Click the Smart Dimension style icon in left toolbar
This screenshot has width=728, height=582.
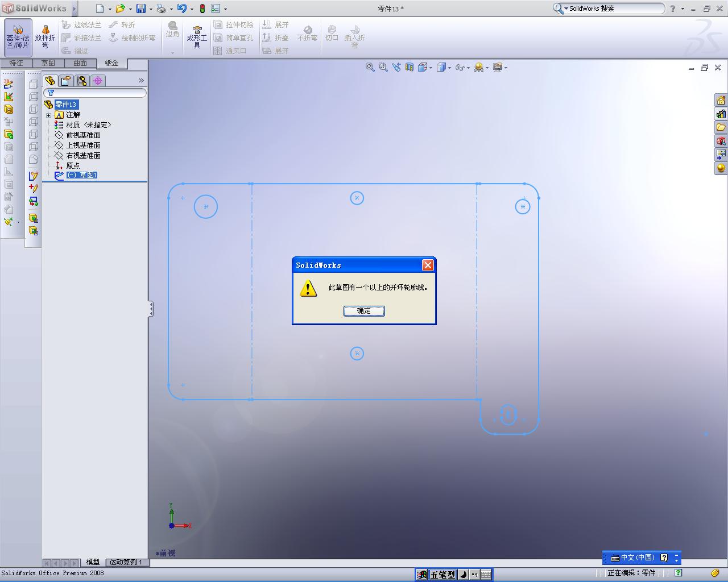pos(9,97)
